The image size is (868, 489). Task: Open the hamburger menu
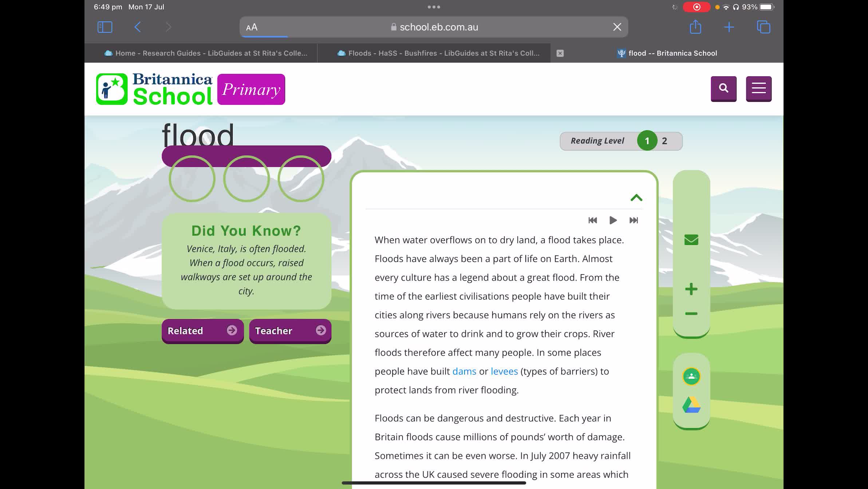click(x=759, y=89)
